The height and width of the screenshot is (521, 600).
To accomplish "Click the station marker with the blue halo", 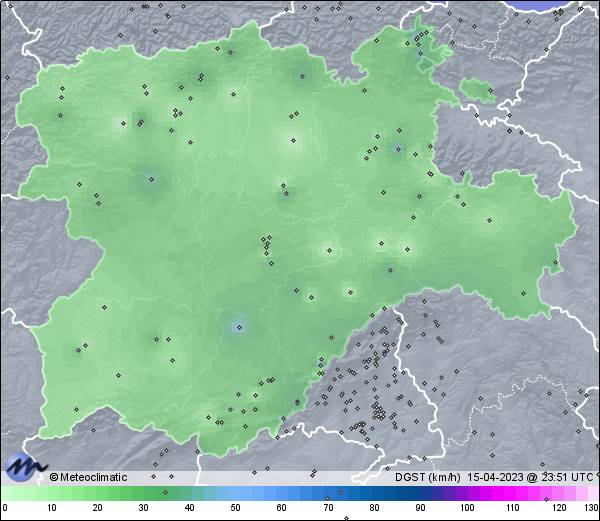I will click(x=240, y=327).
